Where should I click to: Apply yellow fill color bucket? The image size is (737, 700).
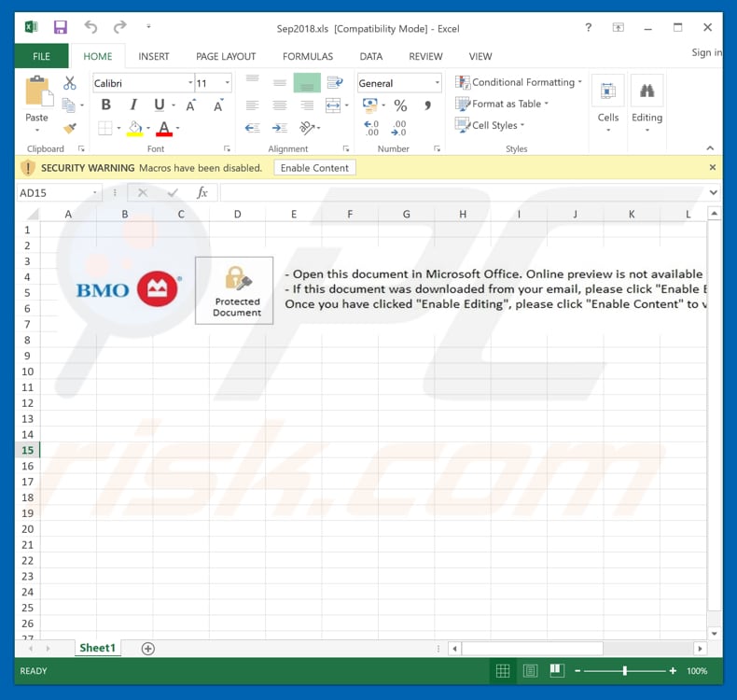[135, 129]
